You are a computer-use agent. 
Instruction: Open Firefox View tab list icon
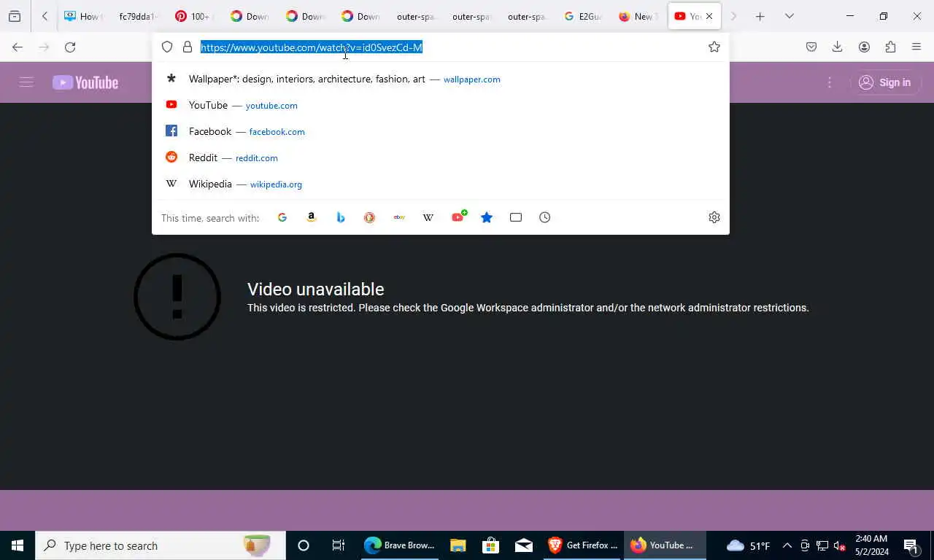pyautogui.click(x=15, y=16)
